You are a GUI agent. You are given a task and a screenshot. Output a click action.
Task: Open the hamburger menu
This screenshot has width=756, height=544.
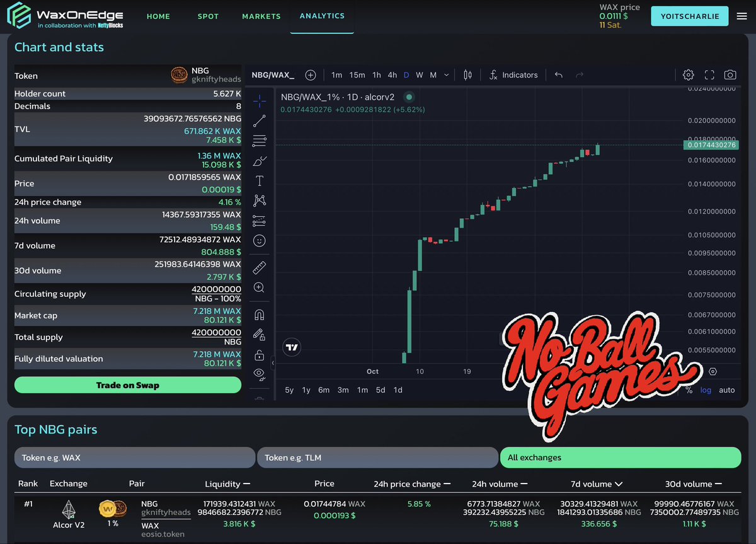(x=742, y=16)
